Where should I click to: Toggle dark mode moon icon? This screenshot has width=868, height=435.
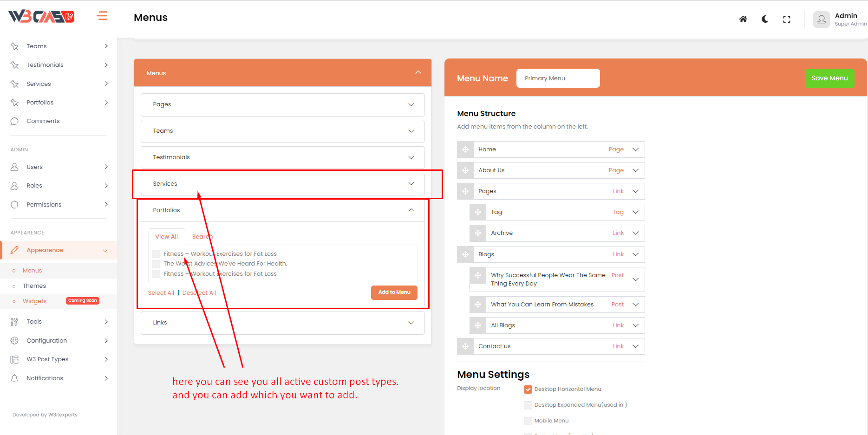tap(765, 19)
